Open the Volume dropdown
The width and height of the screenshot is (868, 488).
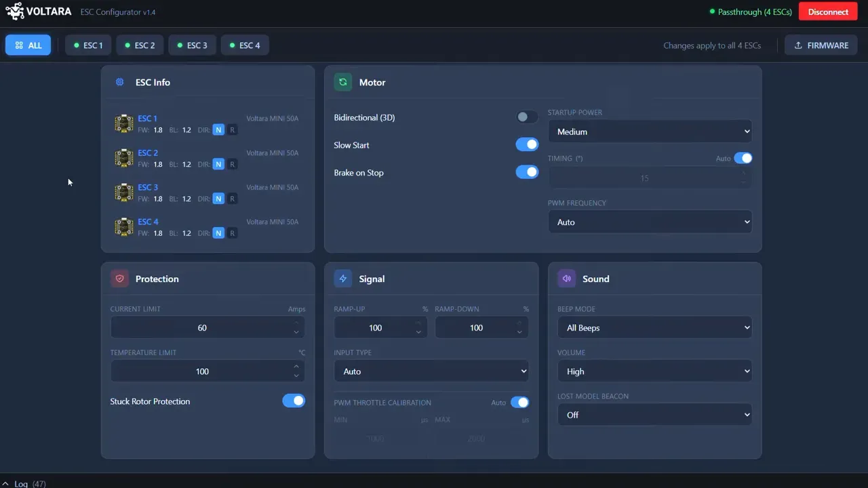[x=654, y=371]
